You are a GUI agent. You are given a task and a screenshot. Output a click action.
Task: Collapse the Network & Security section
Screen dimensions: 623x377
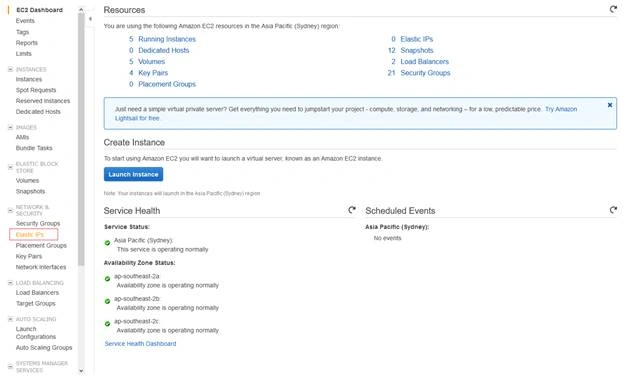coord(10,210)
